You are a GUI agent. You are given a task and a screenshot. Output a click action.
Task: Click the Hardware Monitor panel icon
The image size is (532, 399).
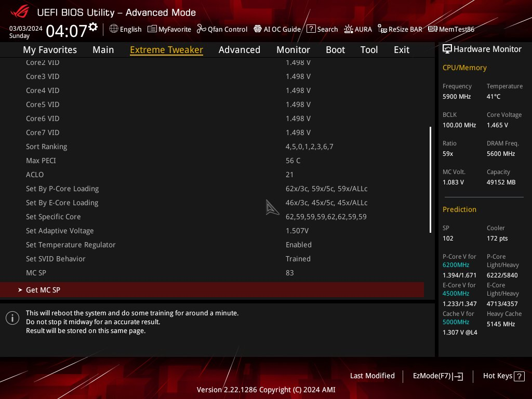[447, 48]
